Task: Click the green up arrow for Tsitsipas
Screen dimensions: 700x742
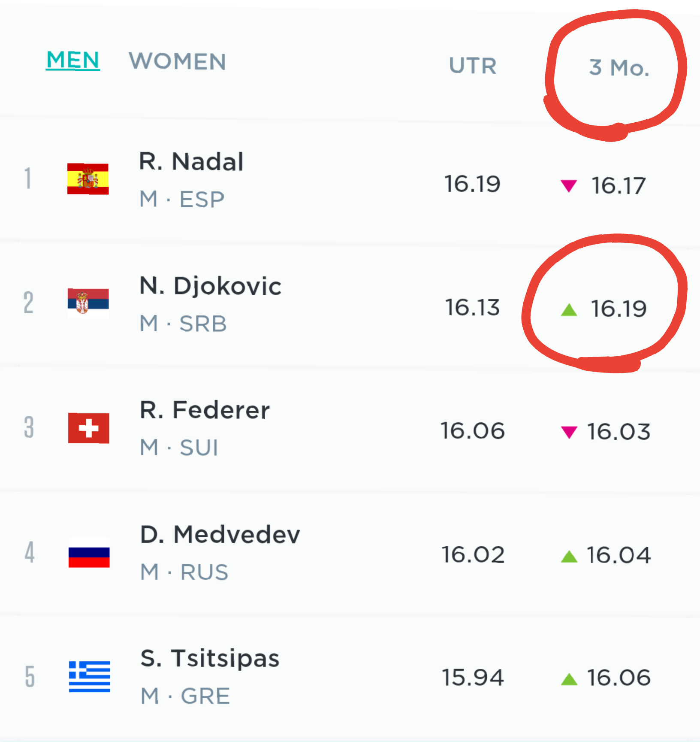Action: [569, 678]
